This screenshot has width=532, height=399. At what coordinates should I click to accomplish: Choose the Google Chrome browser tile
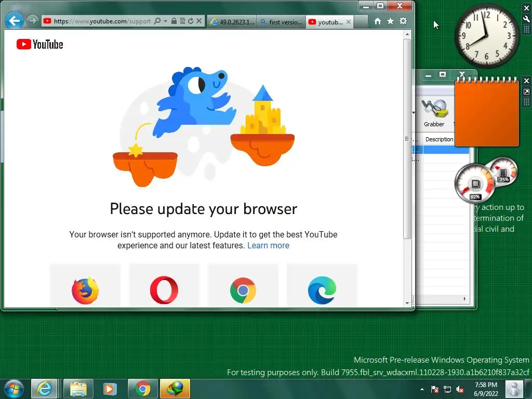pyautogui.click(x=243, y=286)
